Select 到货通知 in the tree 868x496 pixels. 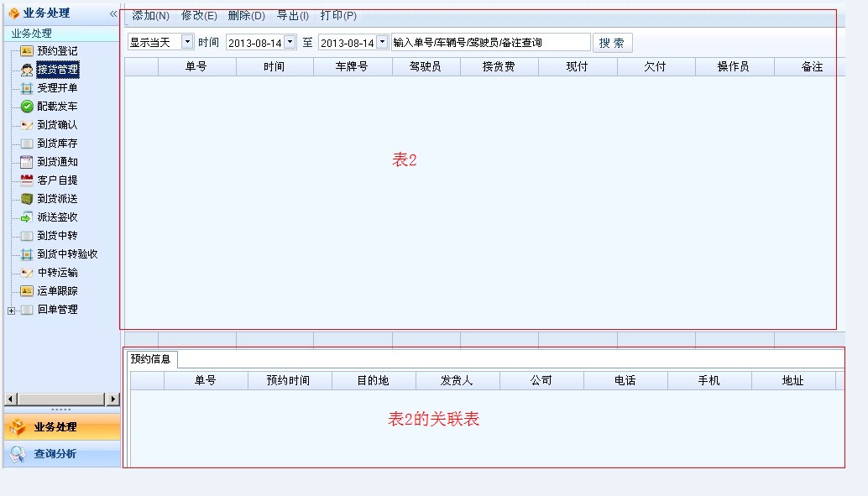(x=58, y=162)
